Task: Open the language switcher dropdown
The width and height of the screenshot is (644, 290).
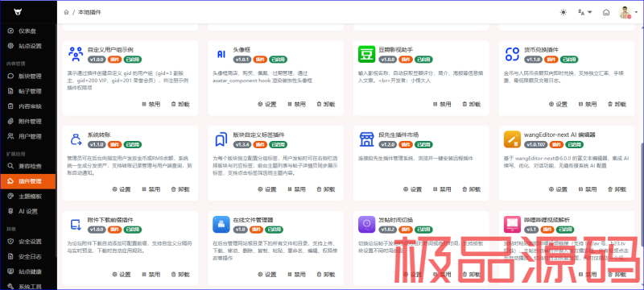Action: click(x=585, y=12)
